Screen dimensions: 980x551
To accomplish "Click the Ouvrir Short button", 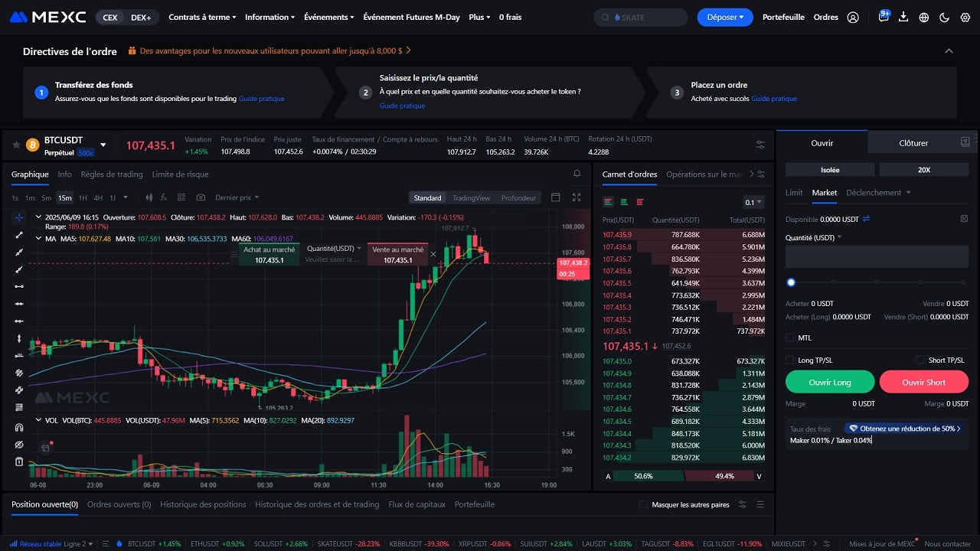I will pyautogui.click(x=924, y=382).
